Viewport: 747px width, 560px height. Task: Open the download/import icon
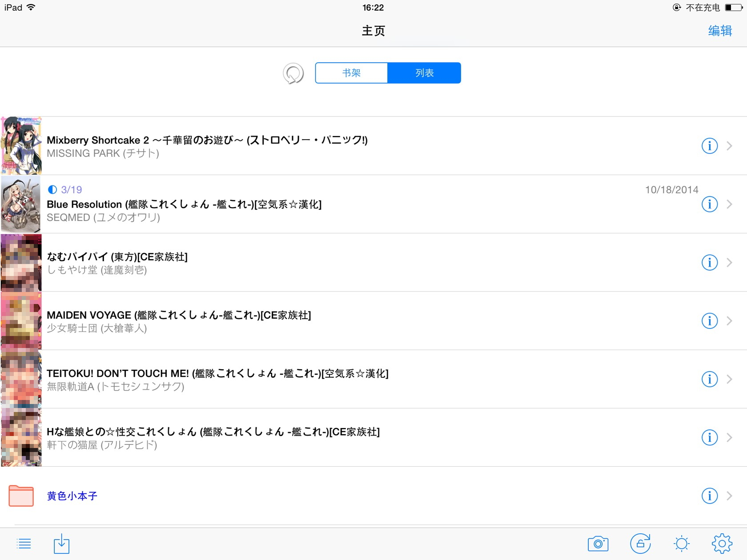61,544
